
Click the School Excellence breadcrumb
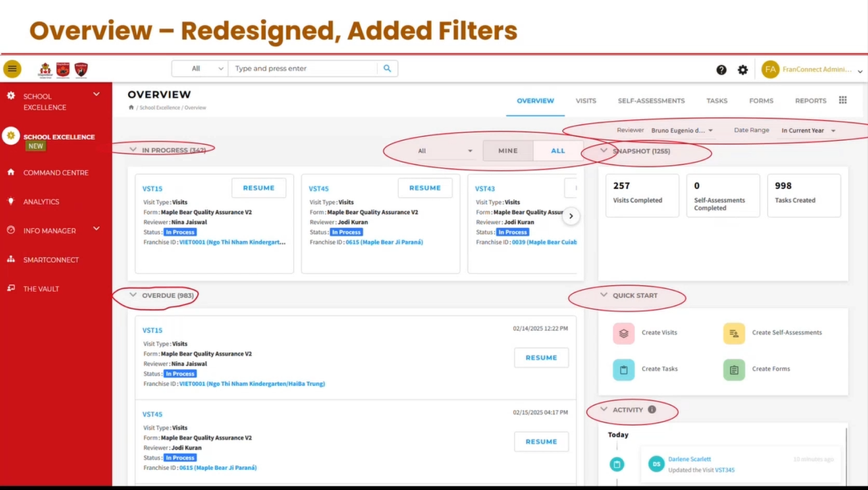159,108
